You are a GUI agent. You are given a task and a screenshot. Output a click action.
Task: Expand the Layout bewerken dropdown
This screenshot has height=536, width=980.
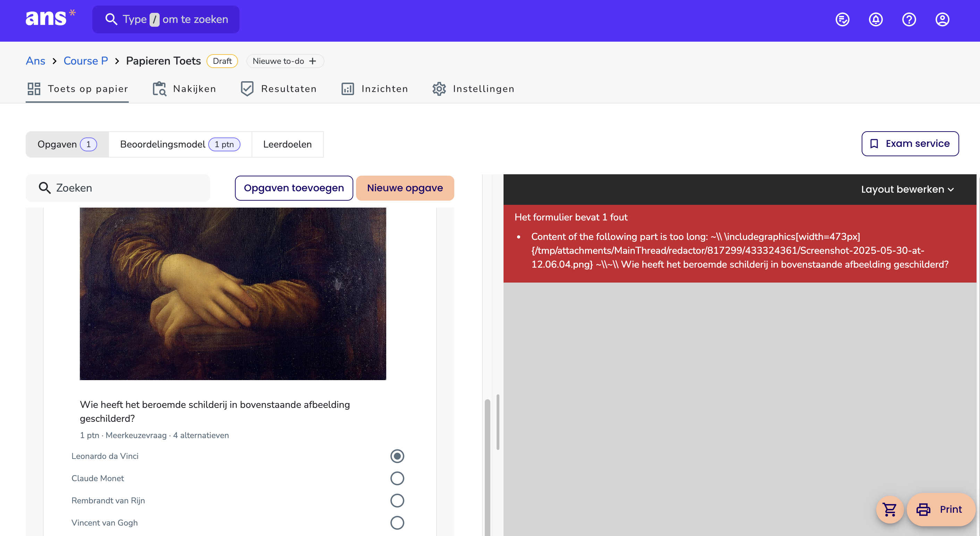point(907,189)
